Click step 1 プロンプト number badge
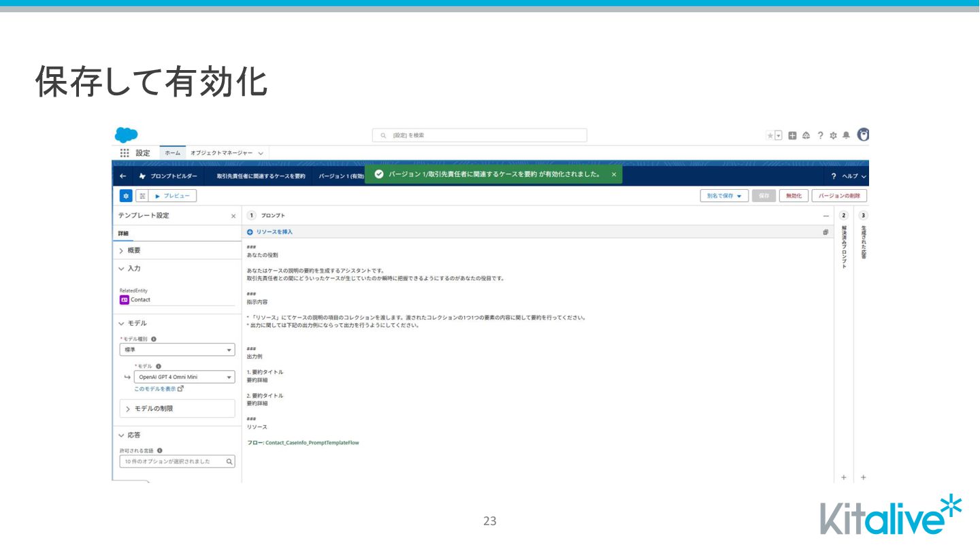 point(252,216)
